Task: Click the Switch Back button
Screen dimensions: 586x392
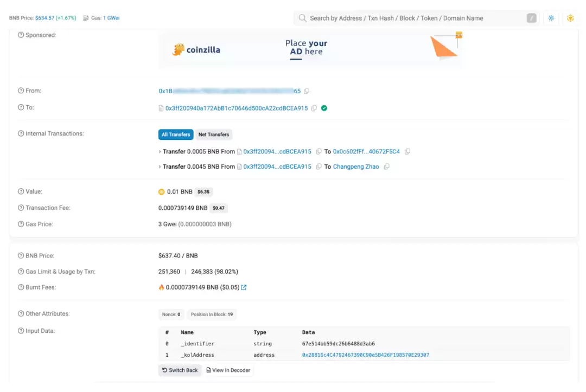Action: click(180, 370)
